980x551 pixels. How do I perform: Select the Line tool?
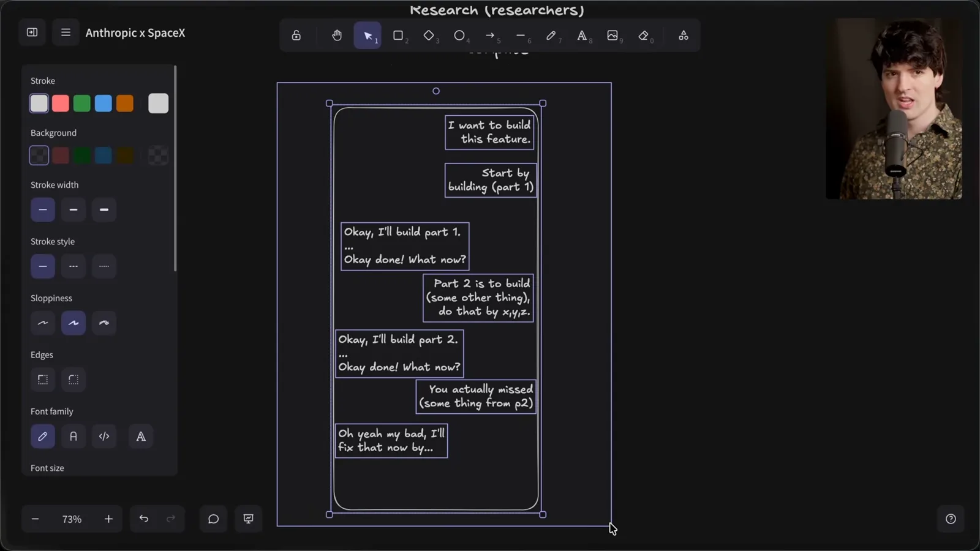[x=521, y=36]
